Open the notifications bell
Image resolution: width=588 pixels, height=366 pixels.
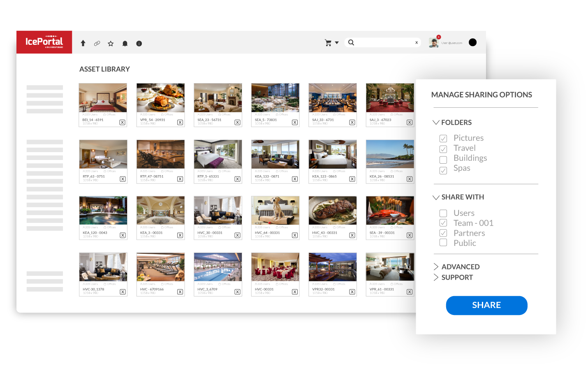point(125,43)
